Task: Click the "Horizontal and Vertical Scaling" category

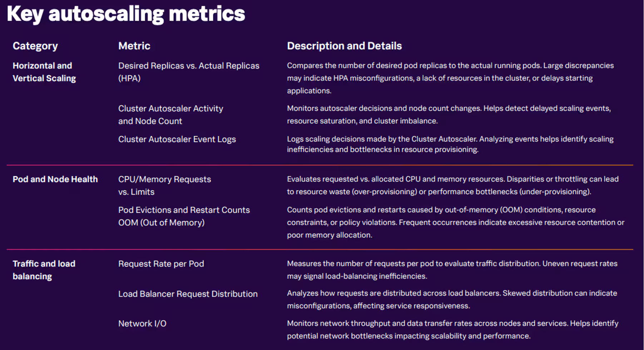Action: point(44,72)
